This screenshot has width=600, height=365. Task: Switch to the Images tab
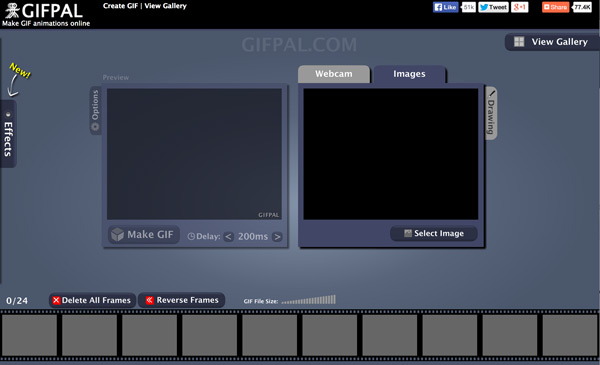[409, 74]
